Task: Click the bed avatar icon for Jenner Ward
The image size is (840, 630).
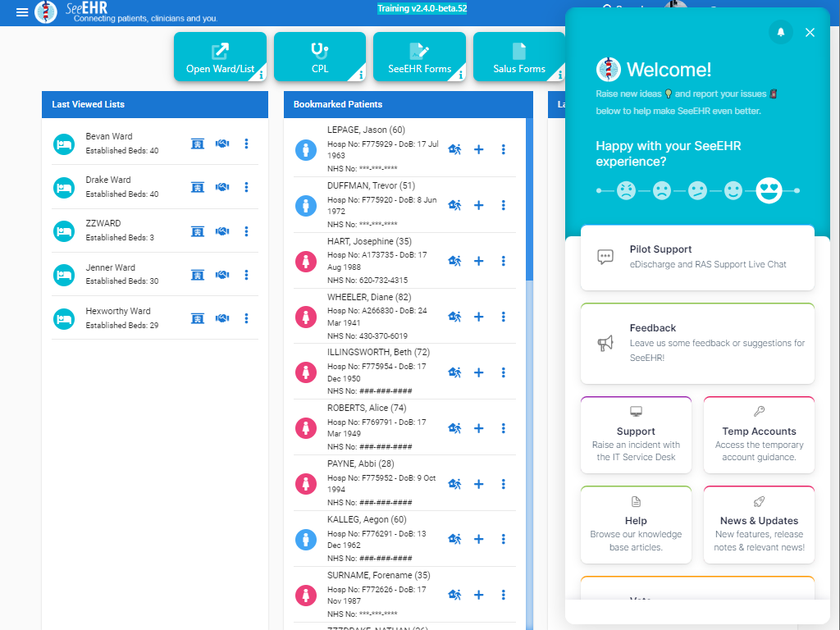Action: coord(64,275)
